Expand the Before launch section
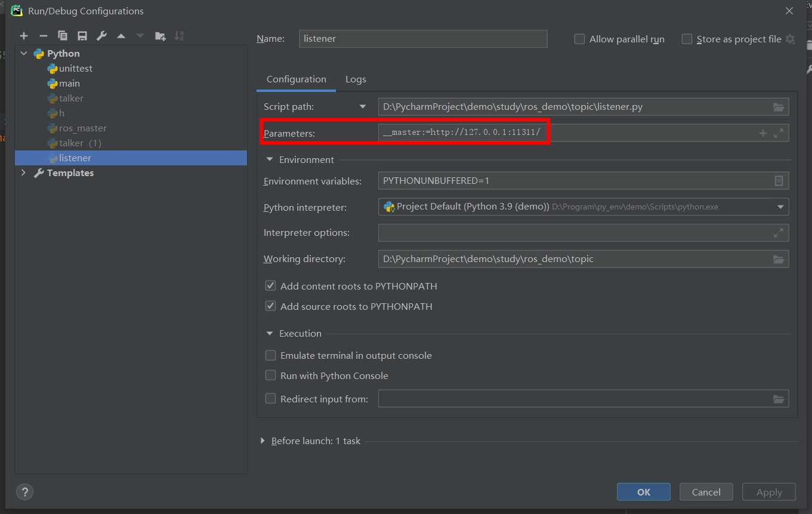This screenshot has width=812, height=514. click(263, 441)
